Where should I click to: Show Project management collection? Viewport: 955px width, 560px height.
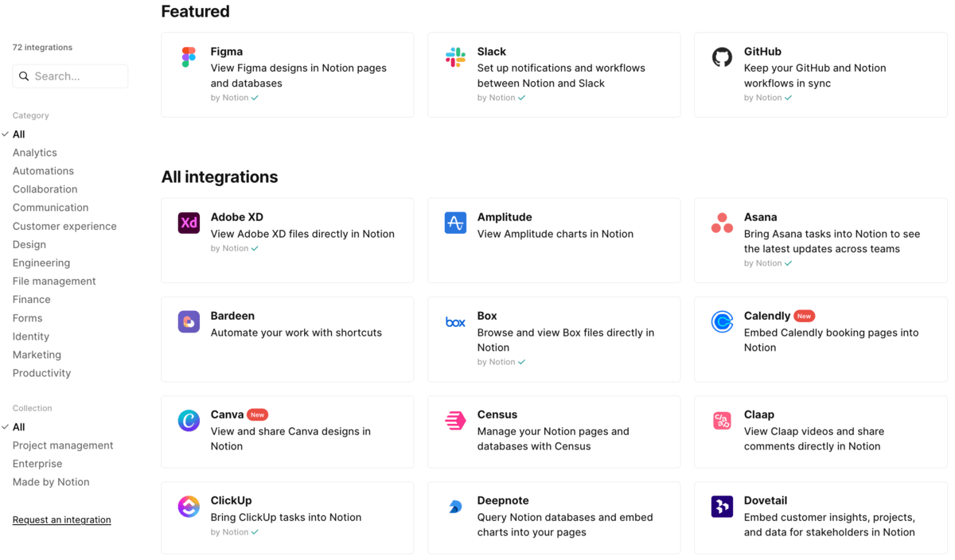pyautogui.click(x=63, y=445)
